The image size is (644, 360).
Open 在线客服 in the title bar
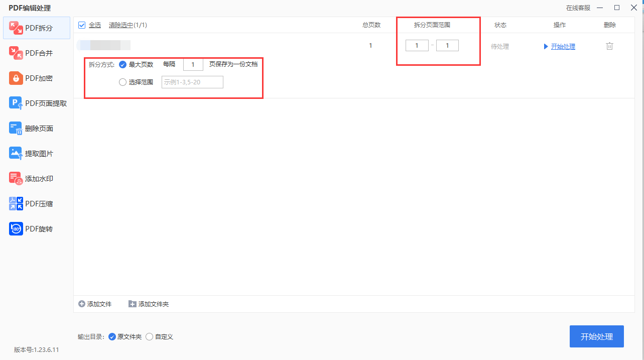click(x=578, y=8)
